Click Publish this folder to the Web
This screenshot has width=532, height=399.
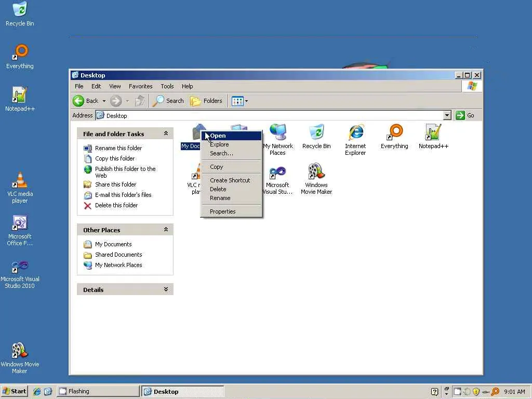125,172
